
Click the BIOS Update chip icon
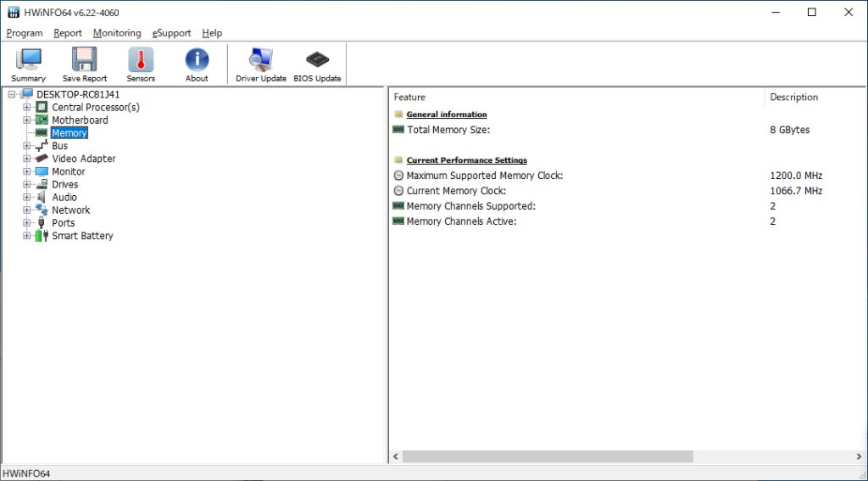click(x=317, y=64)
